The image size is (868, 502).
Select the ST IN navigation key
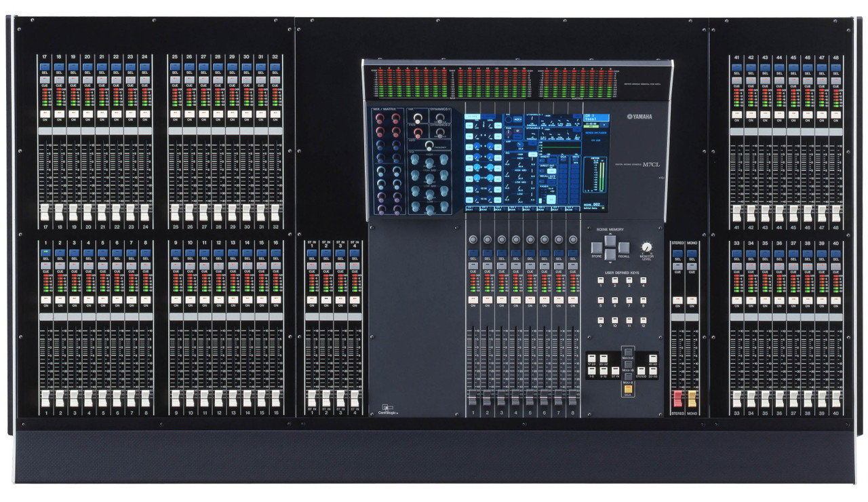click(615, 370)
